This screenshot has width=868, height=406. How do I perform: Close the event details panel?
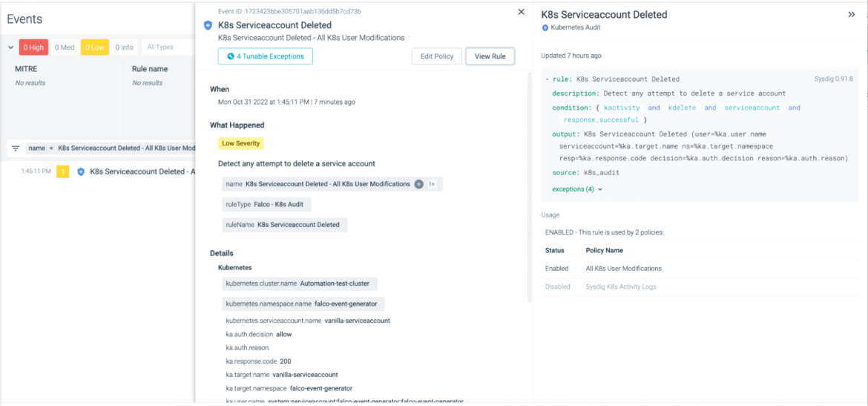click(521, 12)
